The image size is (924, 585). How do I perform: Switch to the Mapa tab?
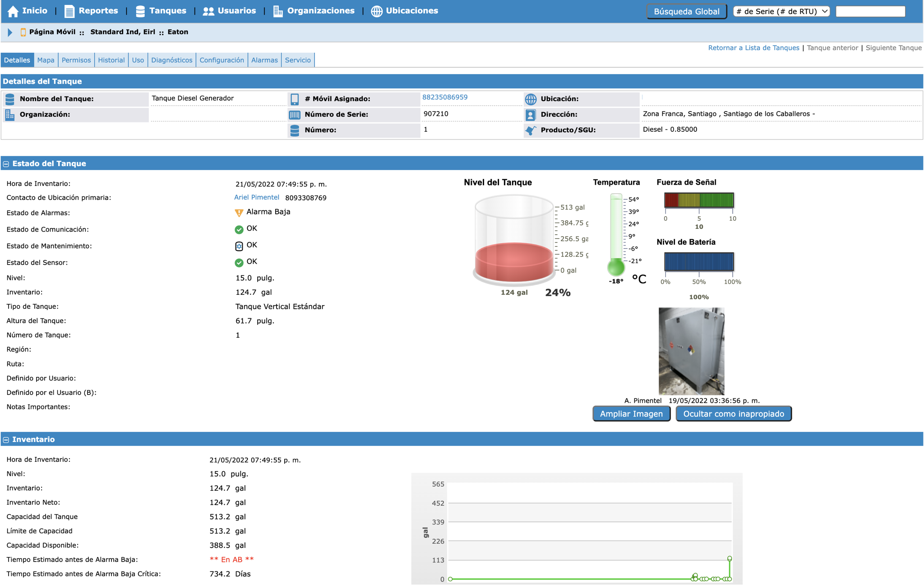pos(46,60)
